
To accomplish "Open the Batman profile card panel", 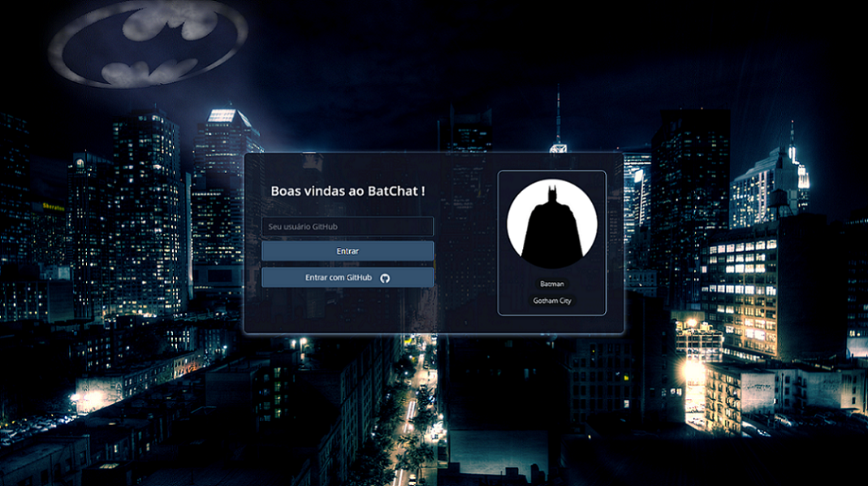I will [551, 240].
